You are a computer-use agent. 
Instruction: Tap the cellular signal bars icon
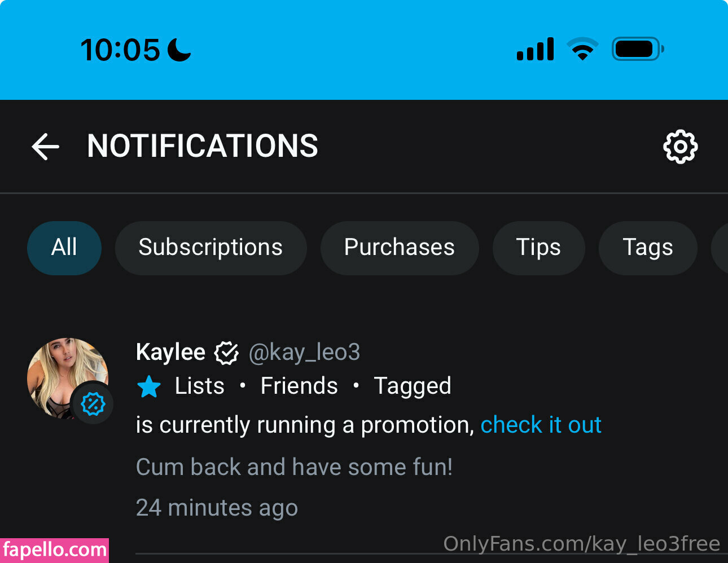coord(535,50)
